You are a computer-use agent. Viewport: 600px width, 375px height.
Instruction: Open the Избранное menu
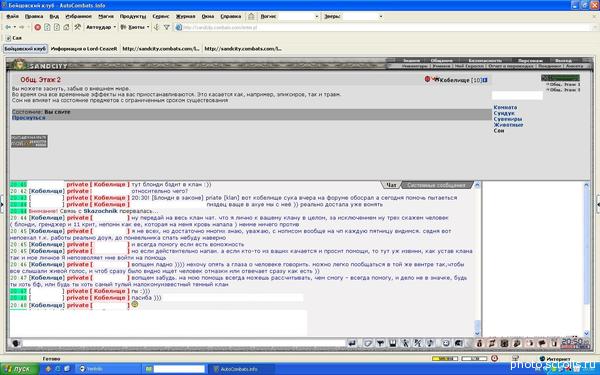pyautogui.click(x=78, y=16)
